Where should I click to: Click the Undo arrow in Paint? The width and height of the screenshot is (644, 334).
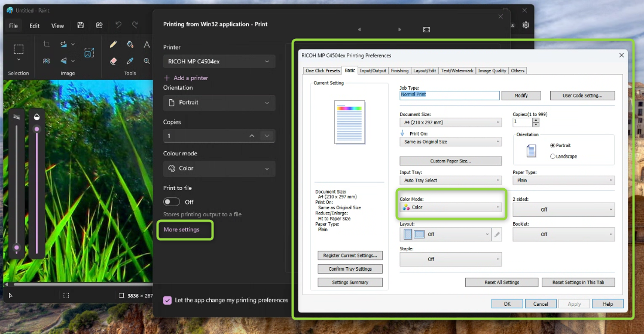(118, 25)
